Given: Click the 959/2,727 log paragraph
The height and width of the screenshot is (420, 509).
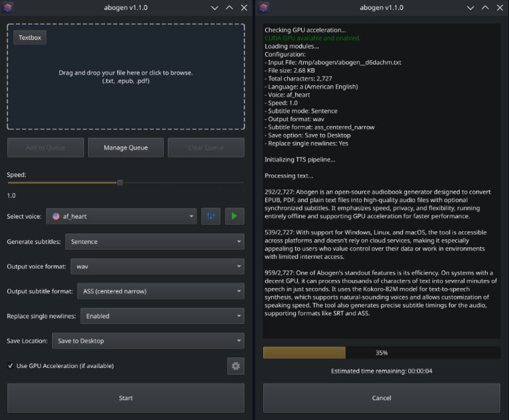Looking at the screenshot, I should (380, 293).
